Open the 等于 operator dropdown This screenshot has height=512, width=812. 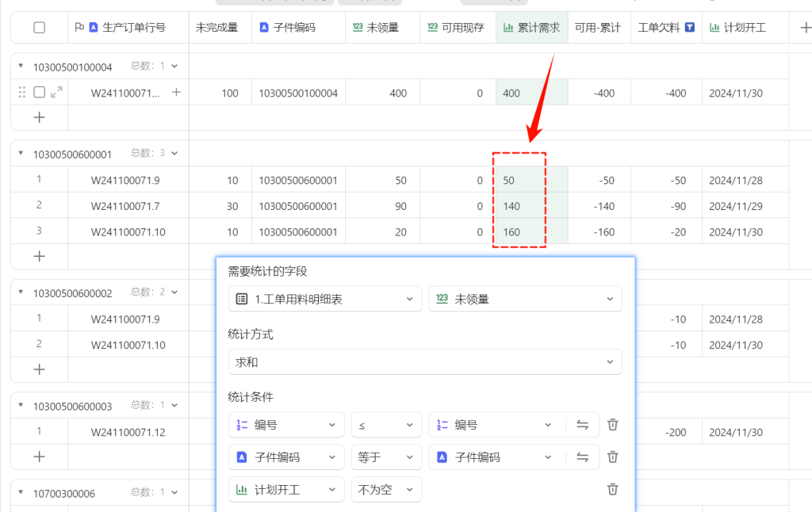386,457
